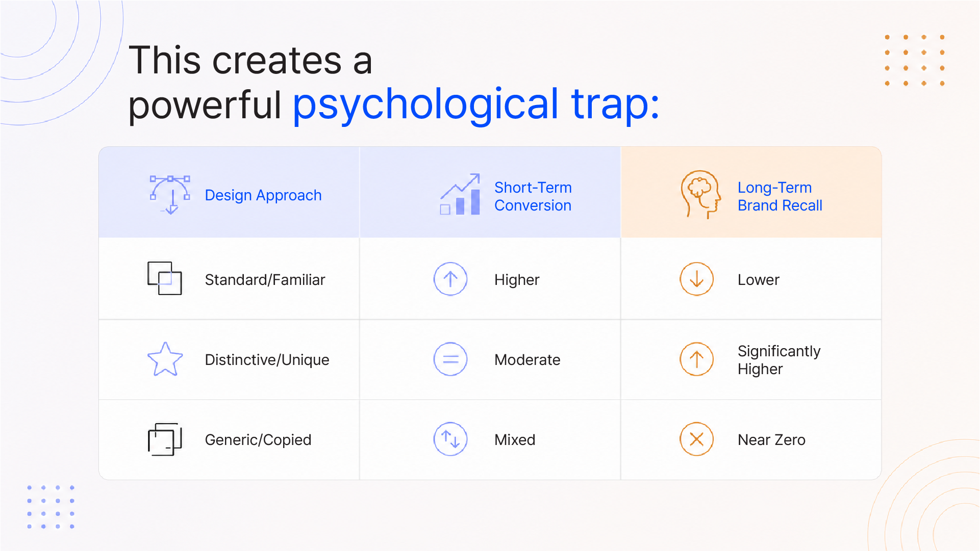Image resolution: width=980 pixels, height=551 pixels.
Task: Click the blue 'psychological trap:' heading text
Action: point(476,104)
